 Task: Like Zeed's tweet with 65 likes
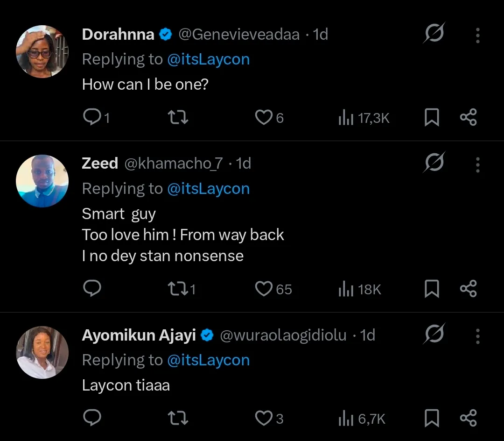point(264,289)
